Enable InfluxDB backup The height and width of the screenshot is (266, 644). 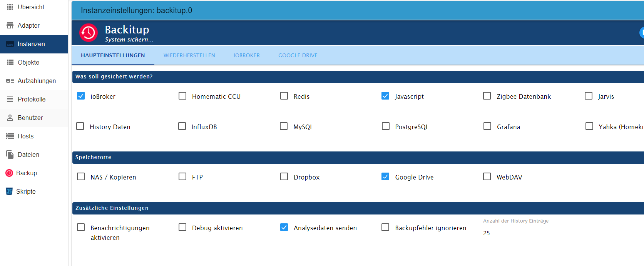[x=182, y=126]
